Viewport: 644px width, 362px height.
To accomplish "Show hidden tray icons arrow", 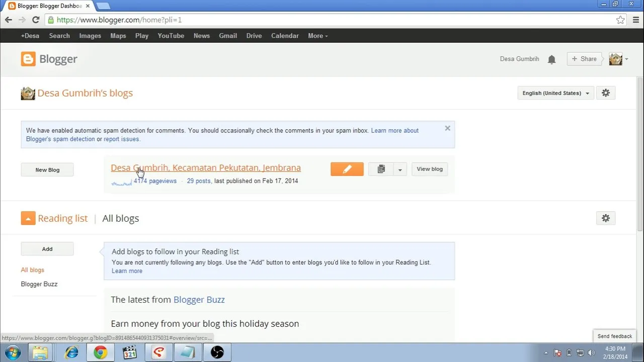I will [546, 353].
